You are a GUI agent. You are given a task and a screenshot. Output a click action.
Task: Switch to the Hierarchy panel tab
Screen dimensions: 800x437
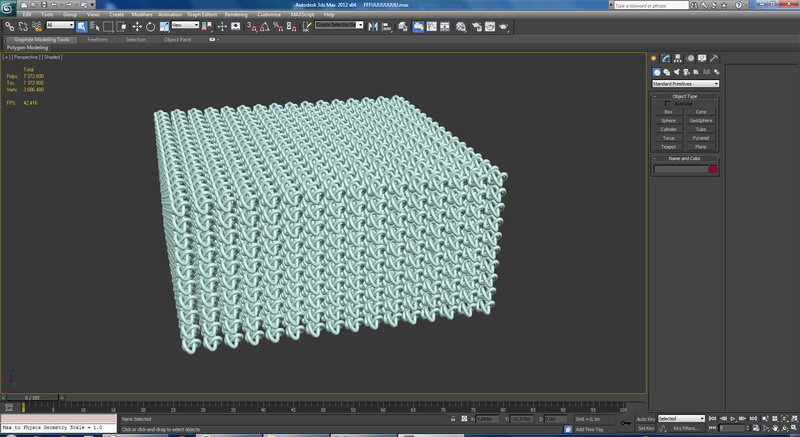(x=677, y=59)
